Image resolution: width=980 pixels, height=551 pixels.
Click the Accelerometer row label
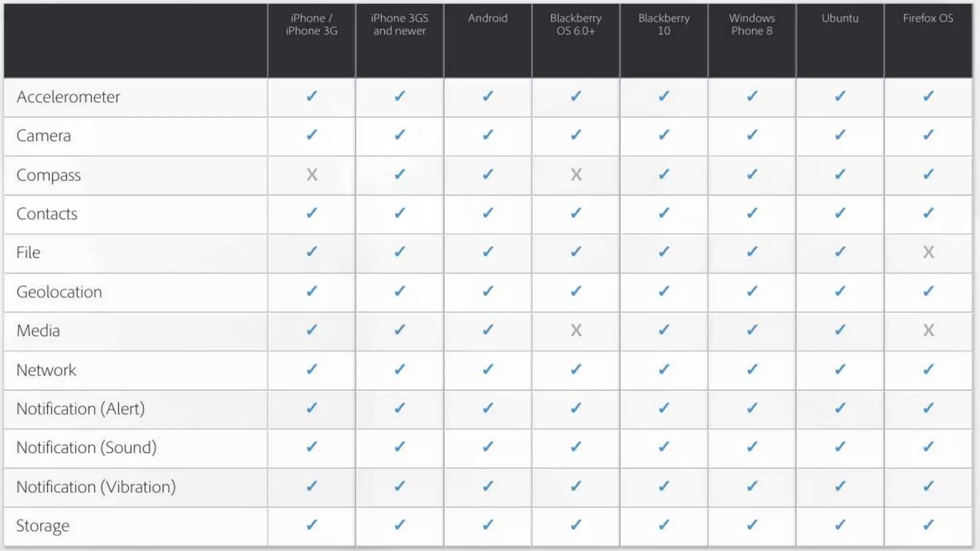[x=68, y=97]
